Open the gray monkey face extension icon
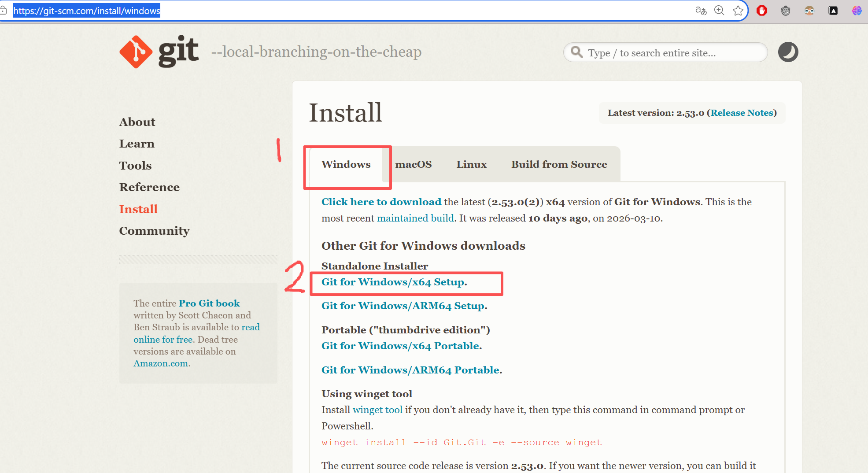868x473 pixels. tap(786, 11)
